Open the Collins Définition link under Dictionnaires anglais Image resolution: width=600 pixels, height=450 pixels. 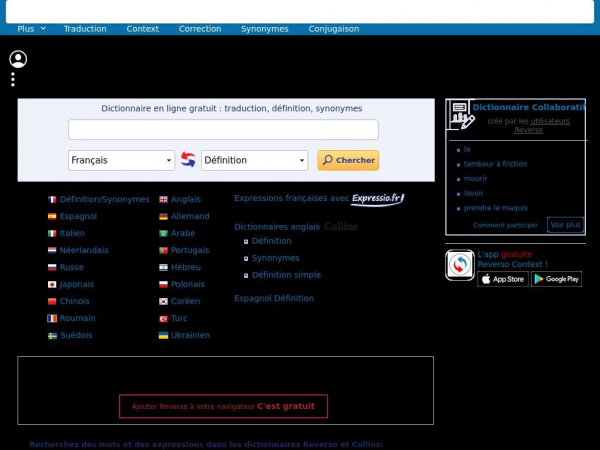[272, 241]
